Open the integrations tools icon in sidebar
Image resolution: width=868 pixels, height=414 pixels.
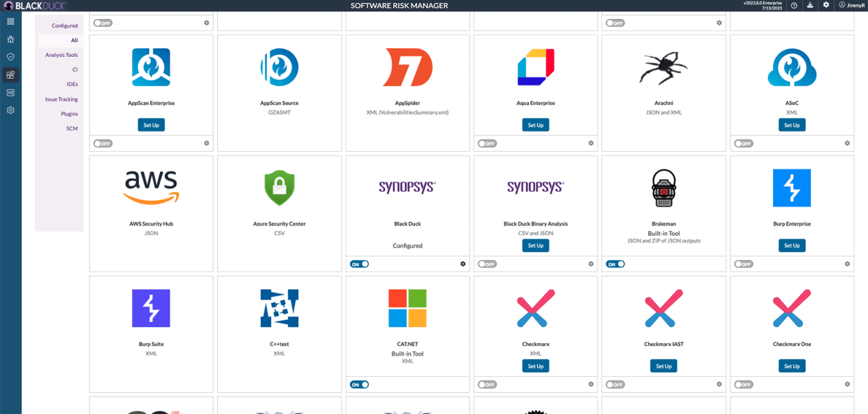(x=10, y=75)
